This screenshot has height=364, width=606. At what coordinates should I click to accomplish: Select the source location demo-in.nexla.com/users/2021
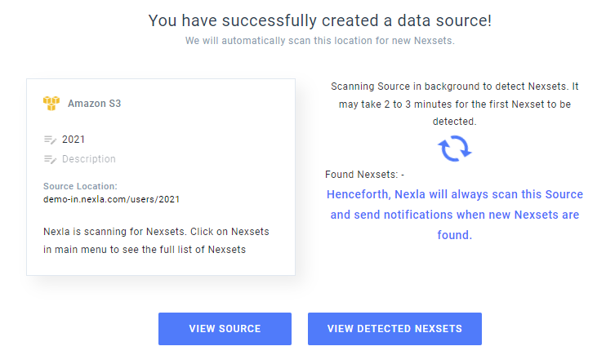point(111,199)
